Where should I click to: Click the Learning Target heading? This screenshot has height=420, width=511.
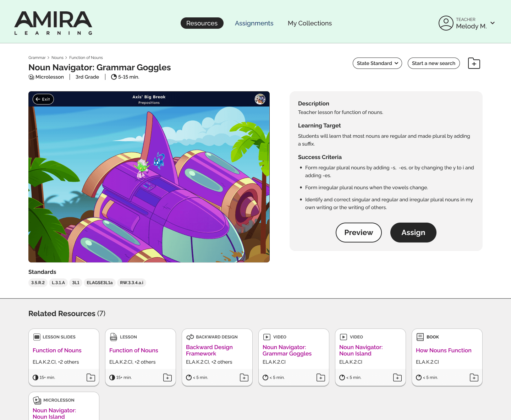point(319,126)
